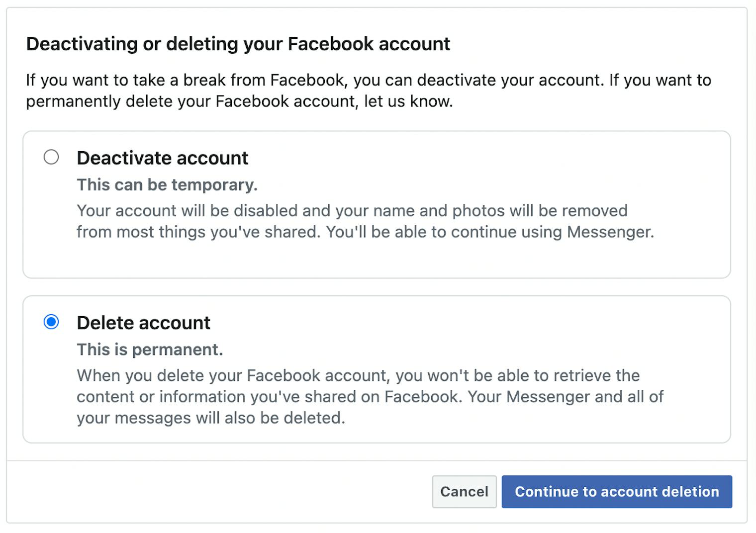Proceed with account deletion confirmation

point(616,492)
